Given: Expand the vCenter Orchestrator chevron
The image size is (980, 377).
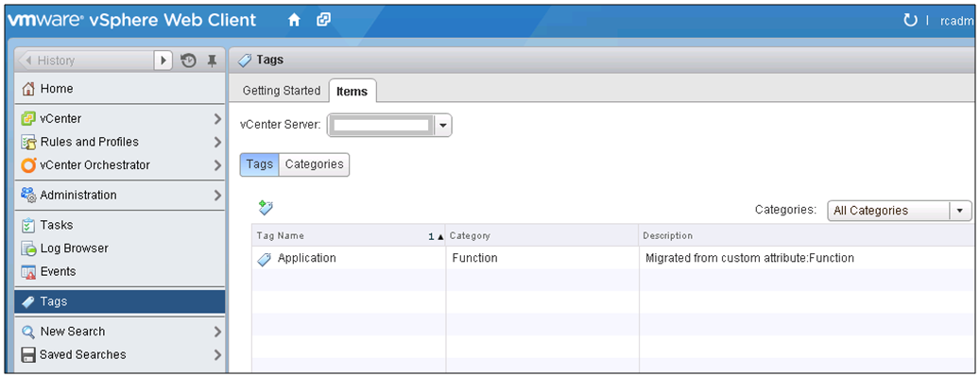Looking at the screenshot, I should [x=216, y=165].
